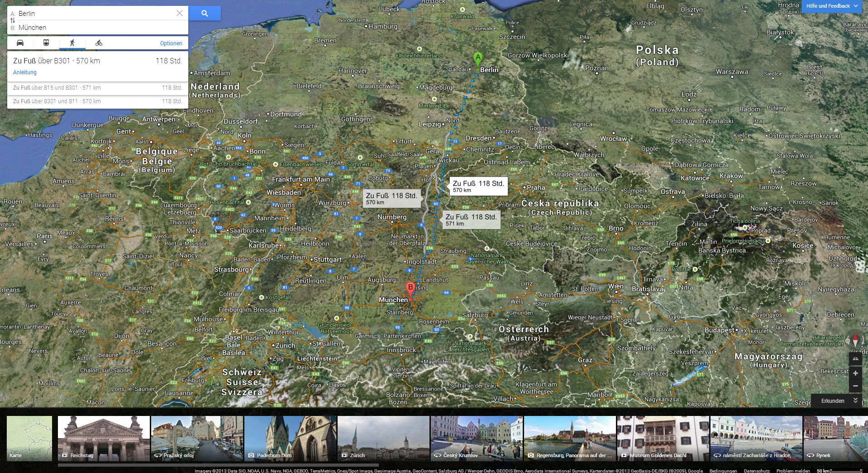Open the Hilfe und Feedback dropdown
The width and height of the screenshot is (868, 473).
(x=832, y=6)
